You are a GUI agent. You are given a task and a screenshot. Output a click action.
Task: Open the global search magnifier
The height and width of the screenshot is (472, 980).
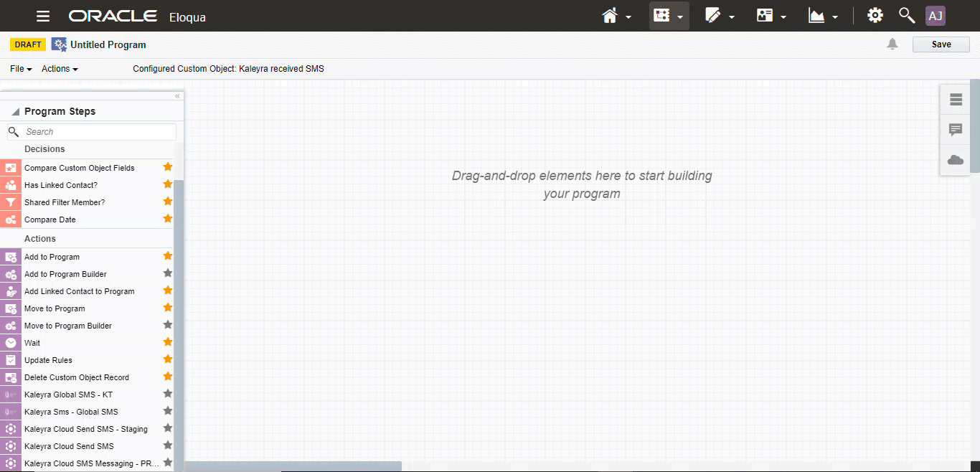pyautogui.click(x=906, y=16)
